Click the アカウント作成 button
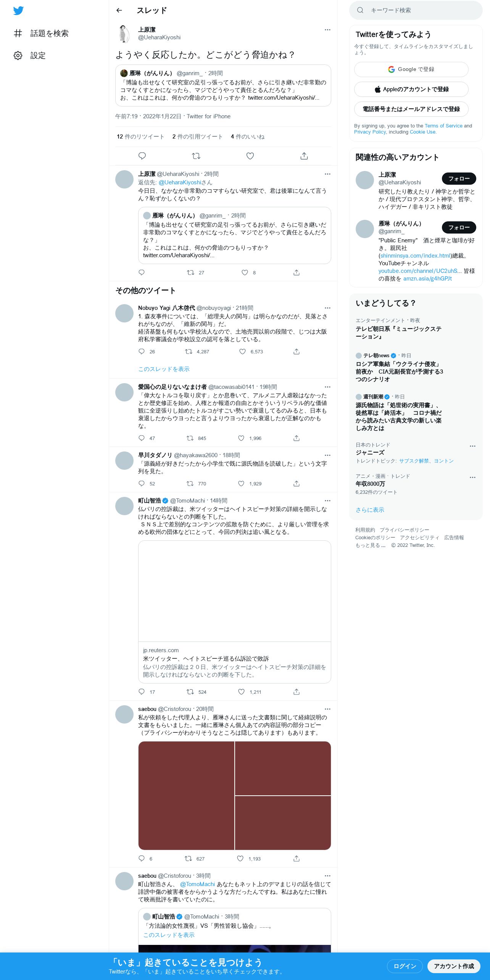This screenshot has width=490, height=980. [x=454, y=966]
